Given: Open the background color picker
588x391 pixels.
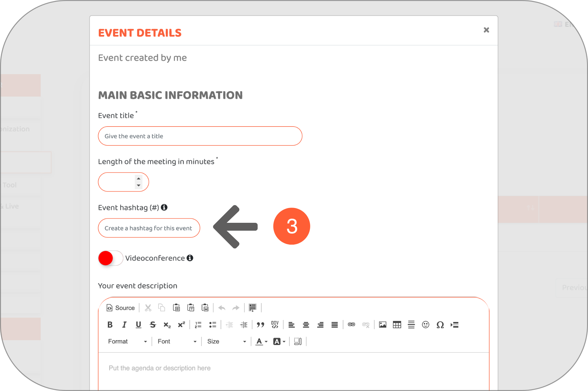Looking at the screenshot, I should pos(279,341).
